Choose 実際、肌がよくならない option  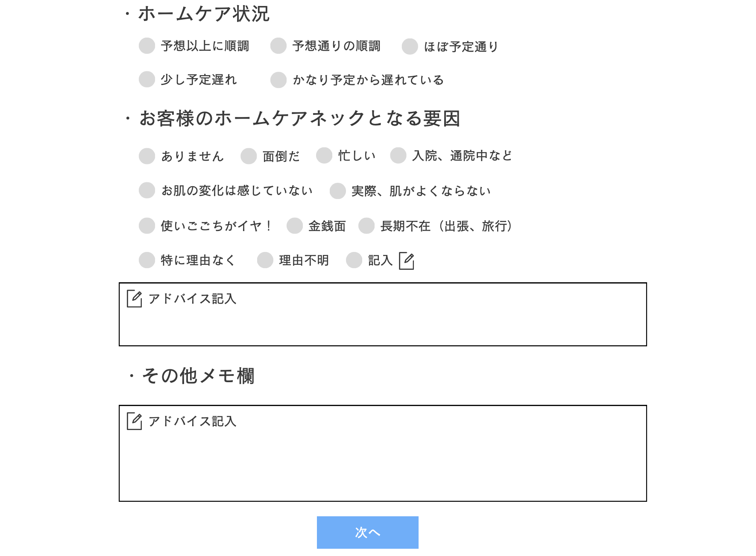337,191
